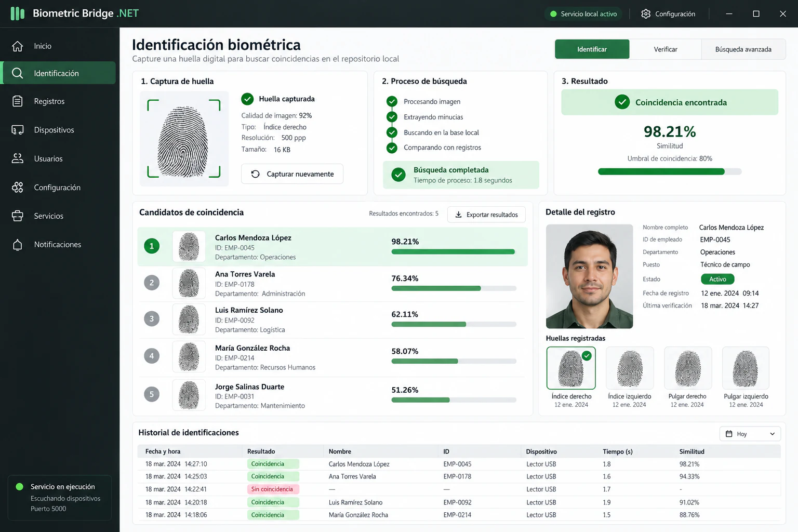
Task: Click the Similitud column header
Action: coord(692,451)
